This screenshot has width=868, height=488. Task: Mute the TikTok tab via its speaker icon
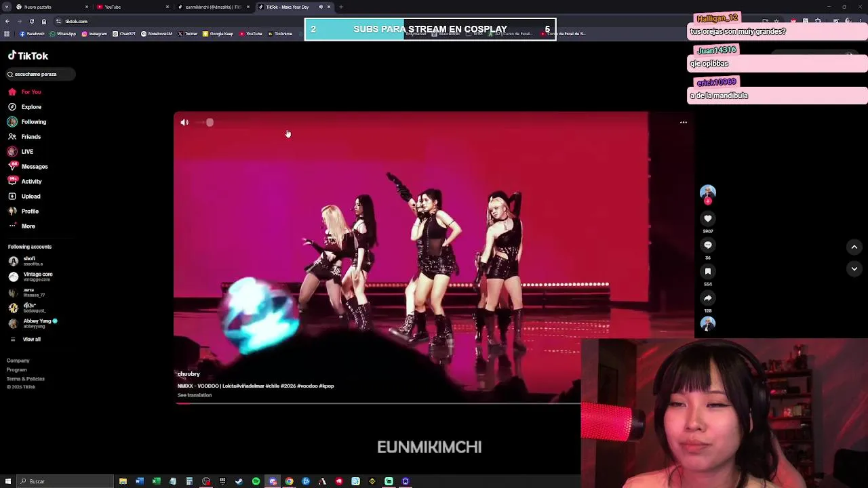pyautogui.click(x=321, y=7)
